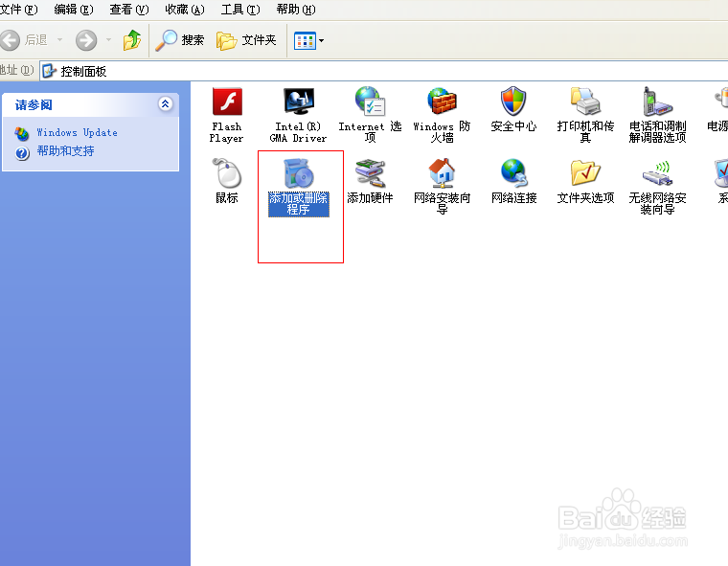Click the 请参阅 panel header
The height and width of the screenshot is (566, 728).
91,105
